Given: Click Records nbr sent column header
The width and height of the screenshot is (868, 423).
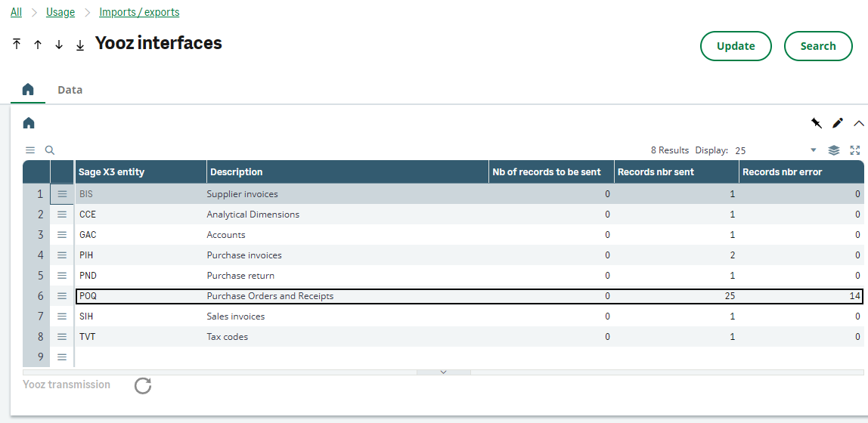Looking at the screenshot, I should click(676, 172).
